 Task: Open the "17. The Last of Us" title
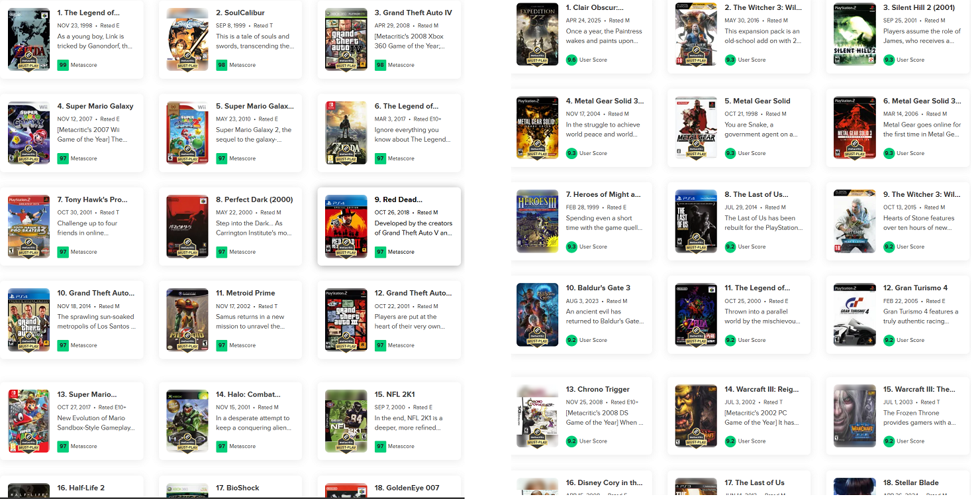[755, 482]
